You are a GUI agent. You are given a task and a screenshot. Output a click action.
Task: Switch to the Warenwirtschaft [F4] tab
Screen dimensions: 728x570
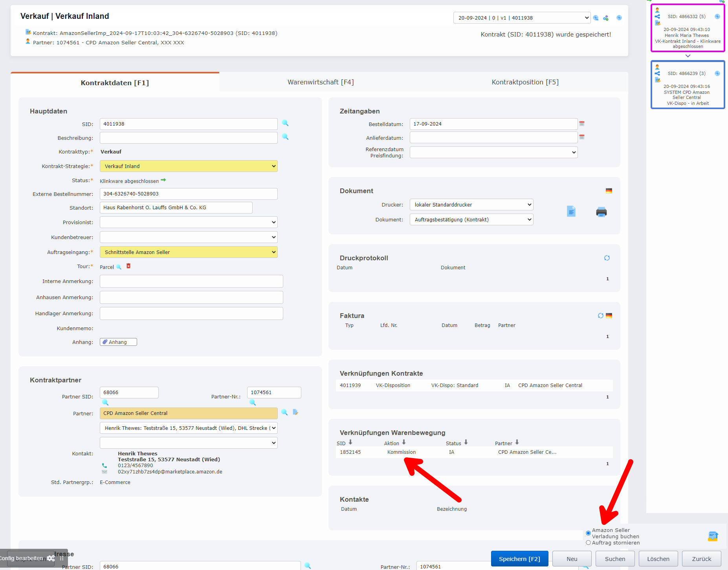[x=321, y=82]
